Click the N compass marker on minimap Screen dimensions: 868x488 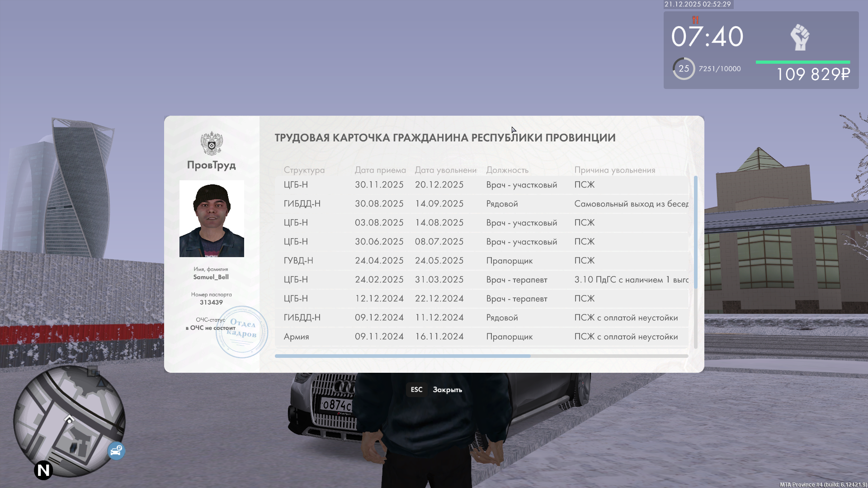(43, 470)
